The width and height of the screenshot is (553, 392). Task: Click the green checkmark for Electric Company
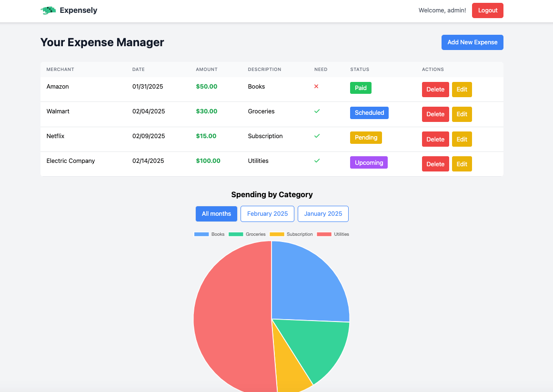tap(317, 161)
